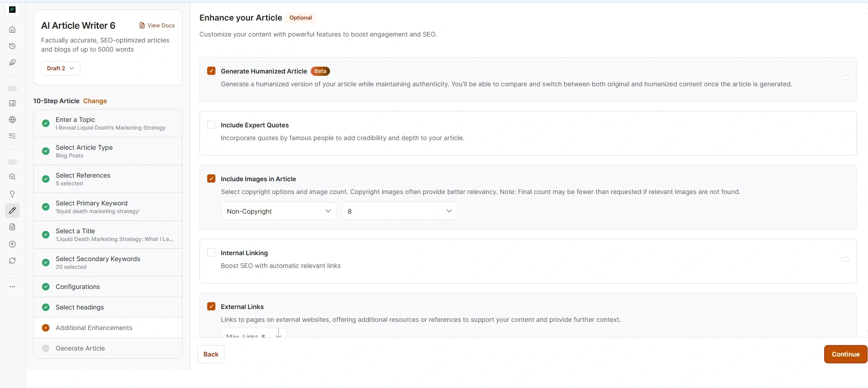
Task: Uncheck the External Links checkbox
Action: point(211,306)
